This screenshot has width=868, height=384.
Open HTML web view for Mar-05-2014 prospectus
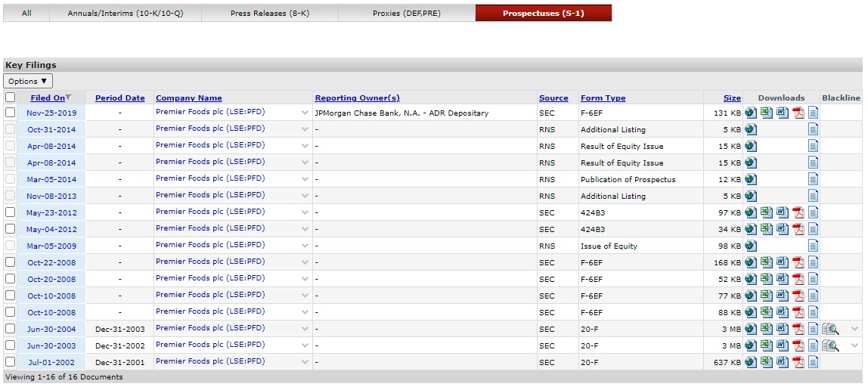pyautogui.click(x=750, y=179)
